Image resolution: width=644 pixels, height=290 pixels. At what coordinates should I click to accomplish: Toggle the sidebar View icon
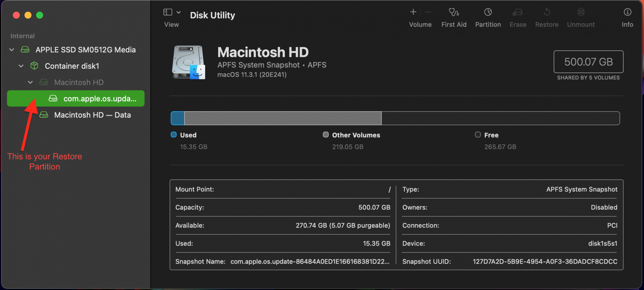pos(168,12)
